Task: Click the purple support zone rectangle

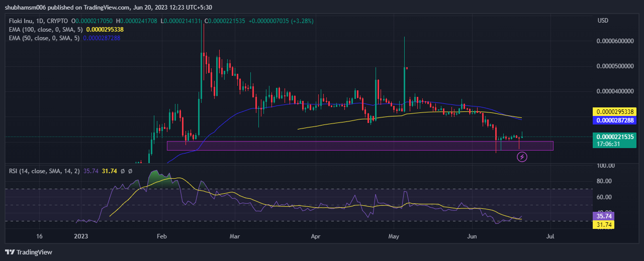Action: (x=360, y=146)
